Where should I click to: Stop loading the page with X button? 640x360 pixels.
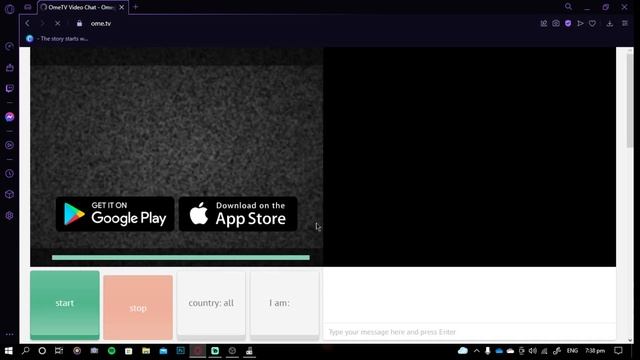58,23
